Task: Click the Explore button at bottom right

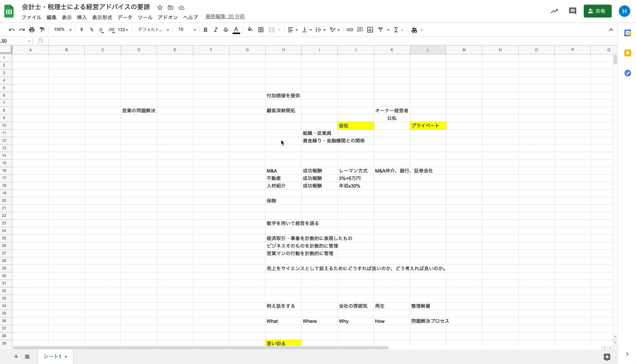Action: [607, 357]
